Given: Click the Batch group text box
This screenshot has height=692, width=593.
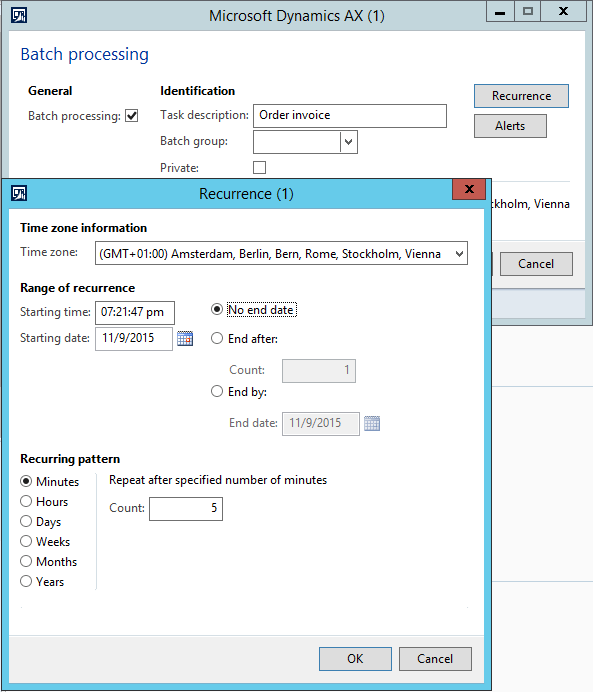Looking at the screenshot, I should (x=297, y=142).
